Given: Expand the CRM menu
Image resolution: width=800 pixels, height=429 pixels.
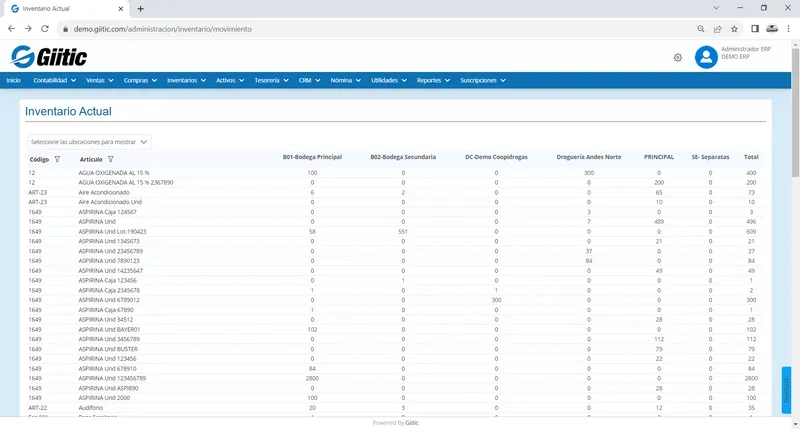Looking at the screenshot, I should coord(309,81).
